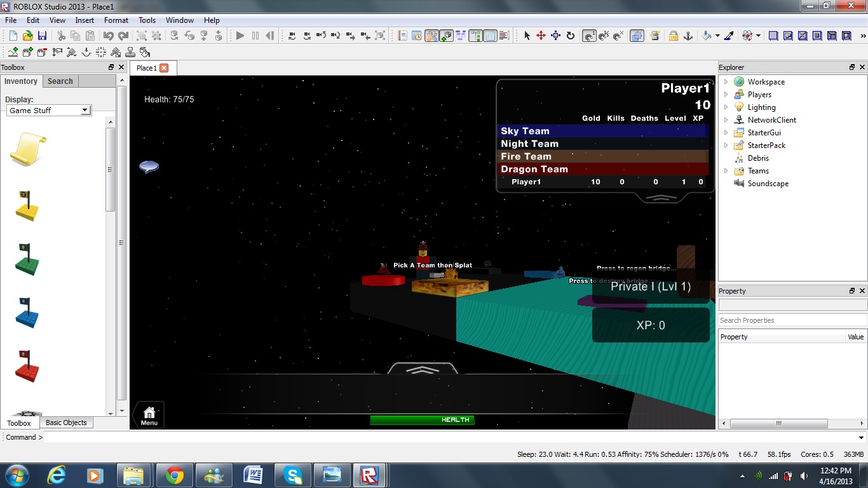Click the padlock Lock tool
This screenshot has width=868, height=488.
tap(673, 36)
